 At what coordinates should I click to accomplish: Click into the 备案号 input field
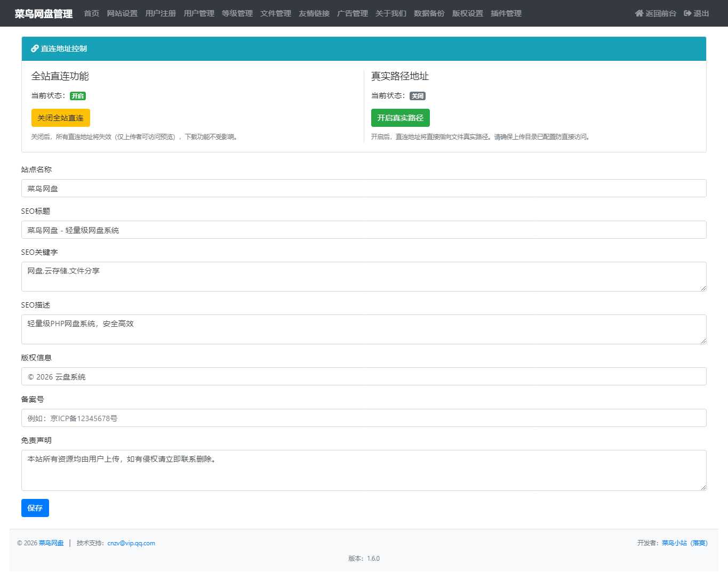[364, 418]
